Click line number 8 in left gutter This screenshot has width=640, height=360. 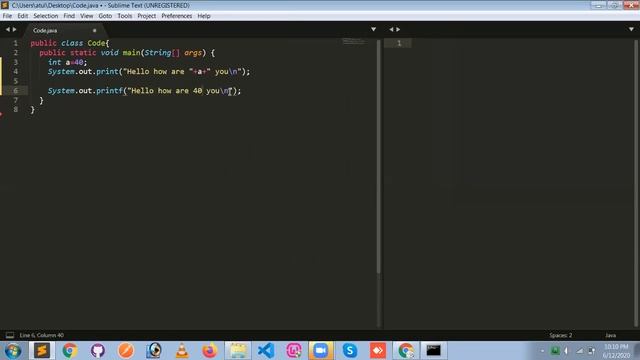(16, 109)
